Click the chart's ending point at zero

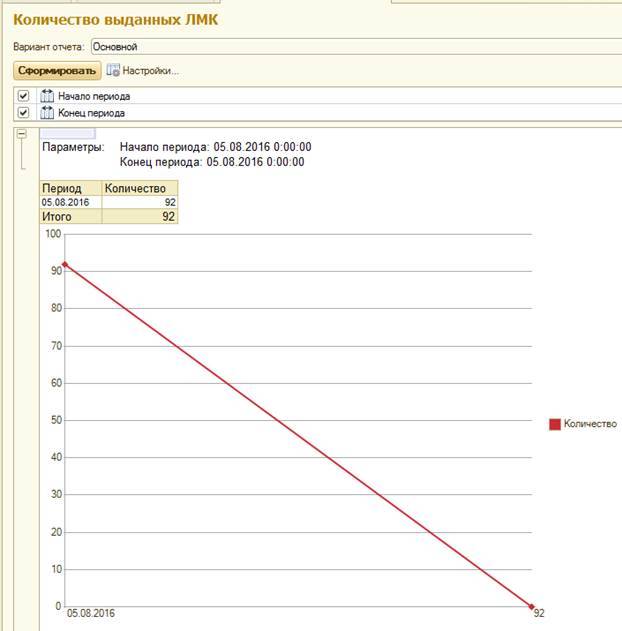pyautogui.click(x=531, y=605)
